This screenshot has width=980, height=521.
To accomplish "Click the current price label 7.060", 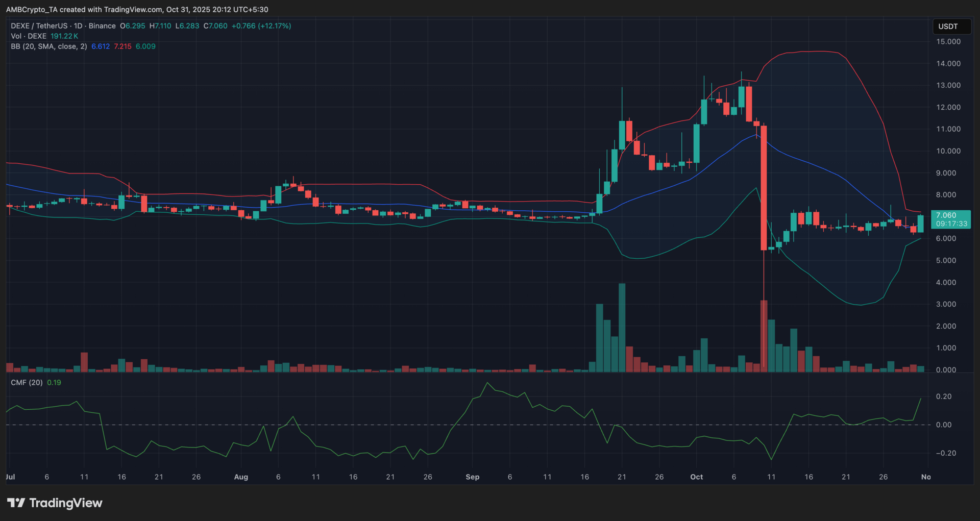I will (x=946, y=215).
